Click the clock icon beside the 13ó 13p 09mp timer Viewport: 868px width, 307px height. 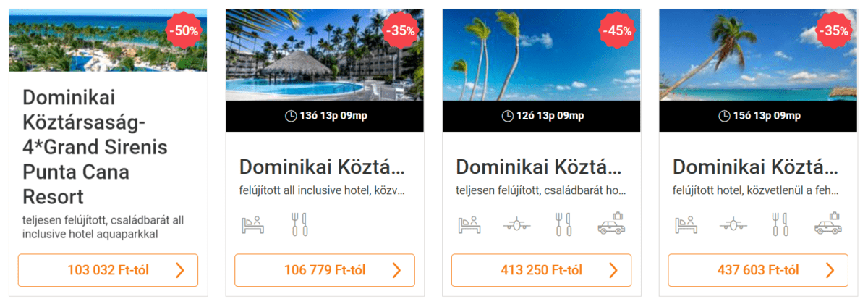coord(291,116)
